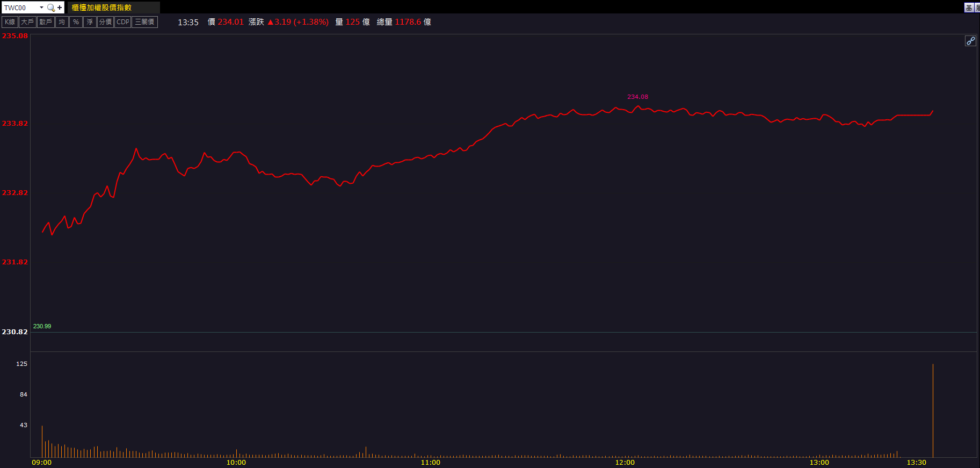Click the 櫃檯加權股價指數 title label
Image resolution: width=980 pixels, height=468 pixels.
(101, 8)
